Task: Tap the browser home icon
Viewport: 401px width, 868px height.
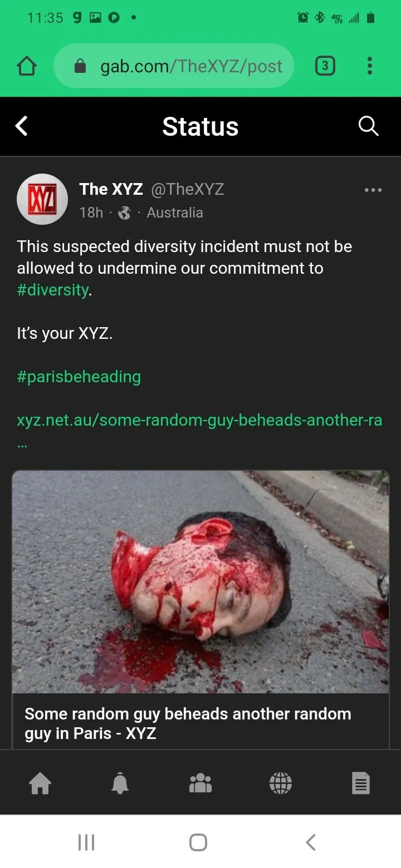Action: 27,66
